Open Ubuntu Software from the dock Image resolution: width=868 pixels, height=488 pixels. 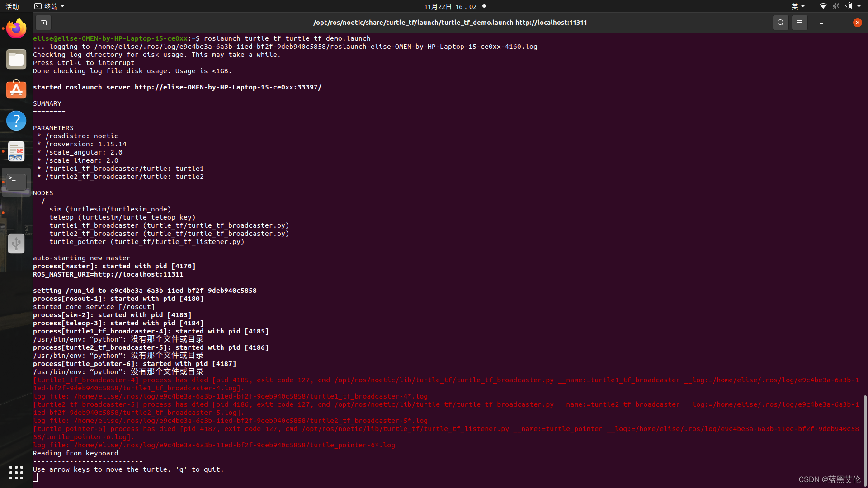(x=16, y=89)
